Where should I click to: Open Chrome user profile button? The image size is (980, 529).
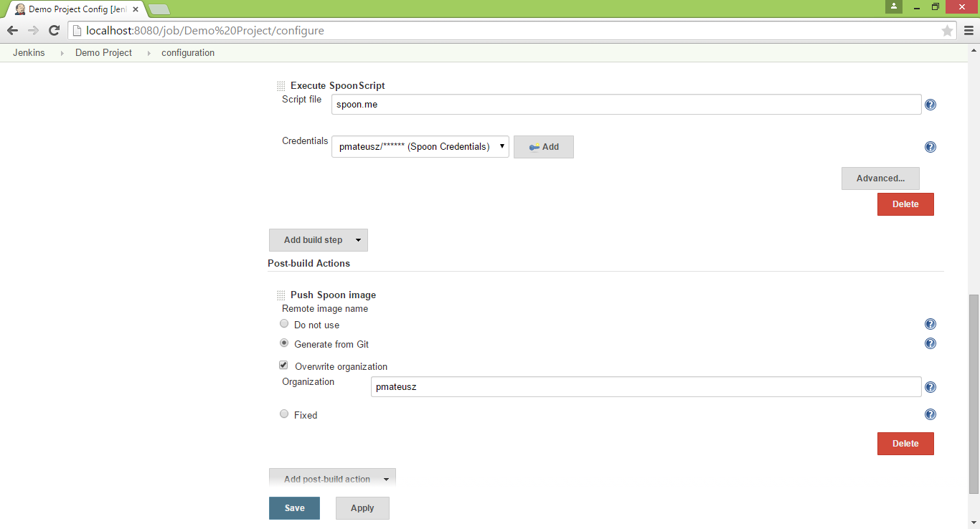(893, 6)
